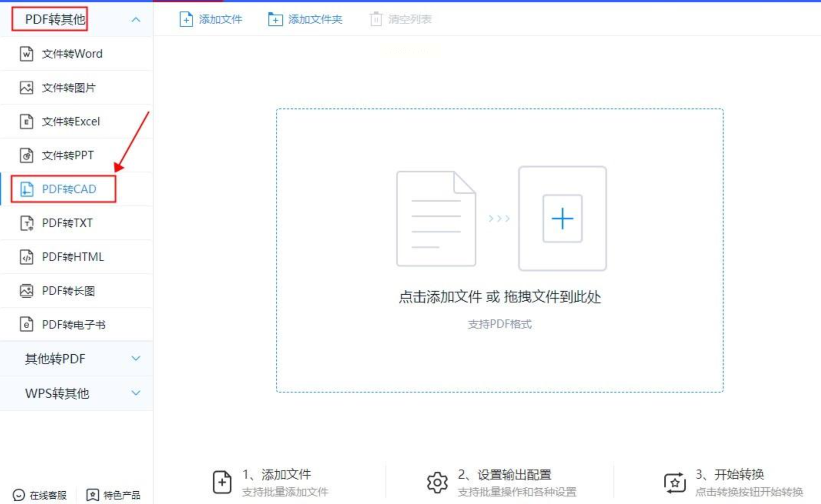Viewport: 821px width, 504px height.
Task: Click the blue plus in the drop area
Action: (x=562, y=219)
